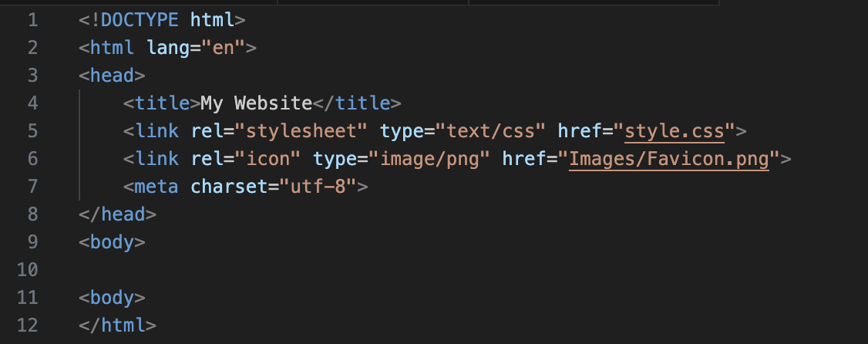868x344 pixels.
Task: Place cursor on the charset attribute name
Action: [223, 187]
